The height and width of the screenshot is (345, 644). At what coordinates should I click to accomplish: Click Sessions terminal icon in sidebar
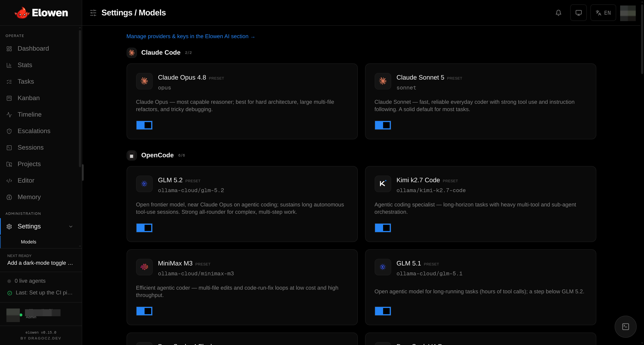(9, 148)
